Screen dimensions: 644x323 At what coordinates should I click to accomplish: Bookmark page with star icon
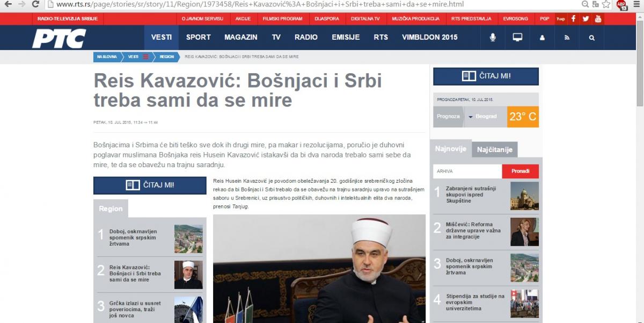click(606, 4)
